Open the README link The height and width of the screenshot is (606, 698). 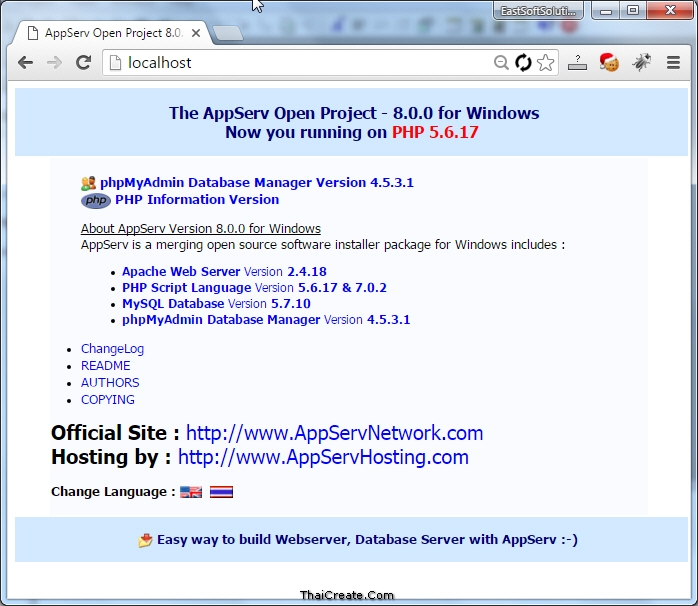pos(106,366)
